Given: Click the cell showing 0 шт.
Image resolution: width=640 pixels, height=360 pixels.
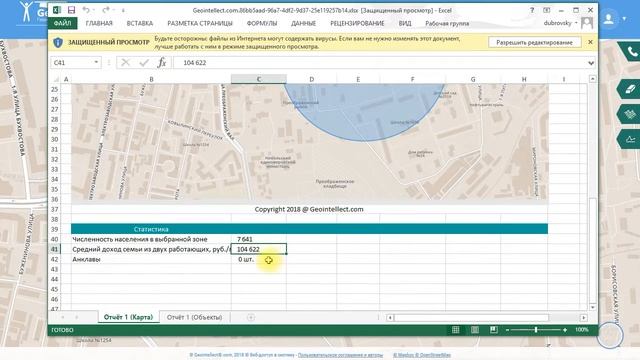Looking at the screenshot, I should click(259, 259).
